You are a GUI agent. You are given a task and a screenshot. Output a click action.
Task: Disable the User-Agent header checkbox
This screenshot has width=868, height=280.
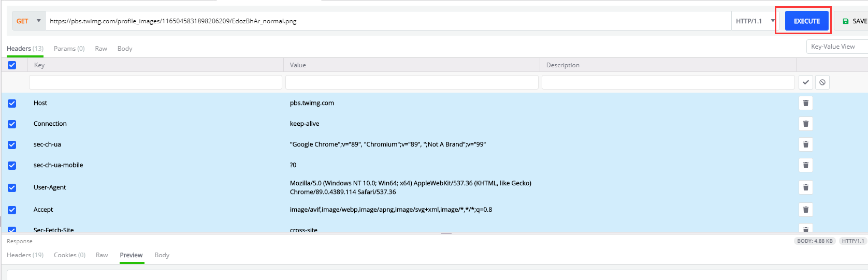pyautogui.click(x=12, y=188)
